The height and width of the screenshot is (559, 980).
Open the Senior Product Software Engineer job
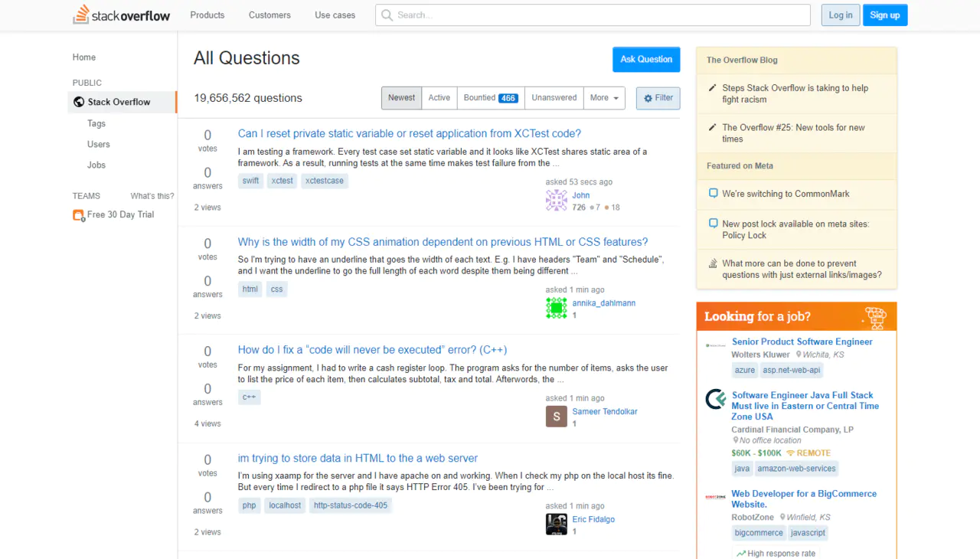(x=802, y=342)
